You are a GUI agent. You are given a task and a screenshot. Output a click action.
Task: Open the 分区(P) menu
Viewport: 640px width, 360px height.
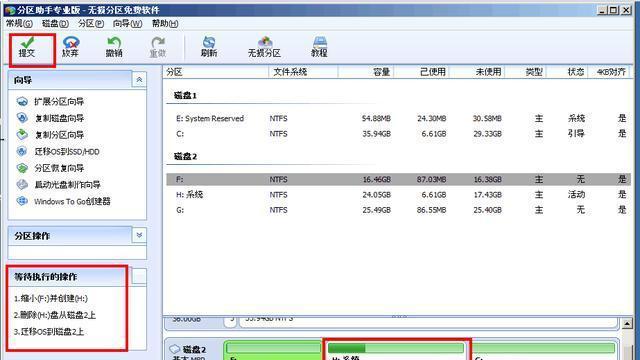click(91, 24)
